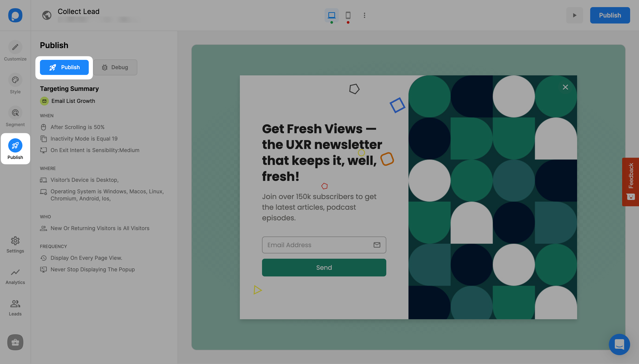Click the Email Address input field
The image size is (639, 364).
pyautogui.click(x=324, y=245)
